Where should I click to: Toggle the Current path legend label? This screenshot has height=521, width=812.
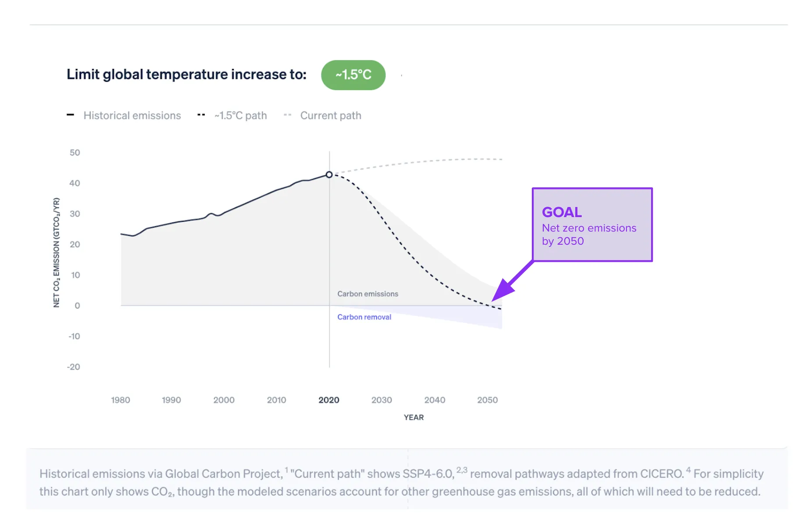(x=331, y=115)
